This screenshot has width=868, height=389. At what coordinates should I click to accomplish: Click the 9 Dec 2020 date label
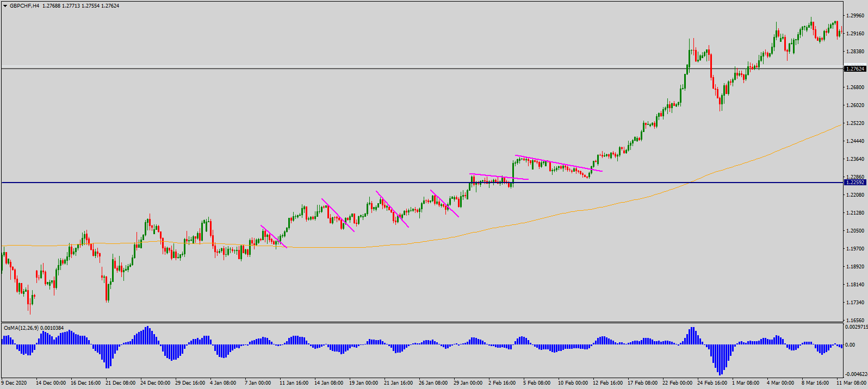click(15, 383)
